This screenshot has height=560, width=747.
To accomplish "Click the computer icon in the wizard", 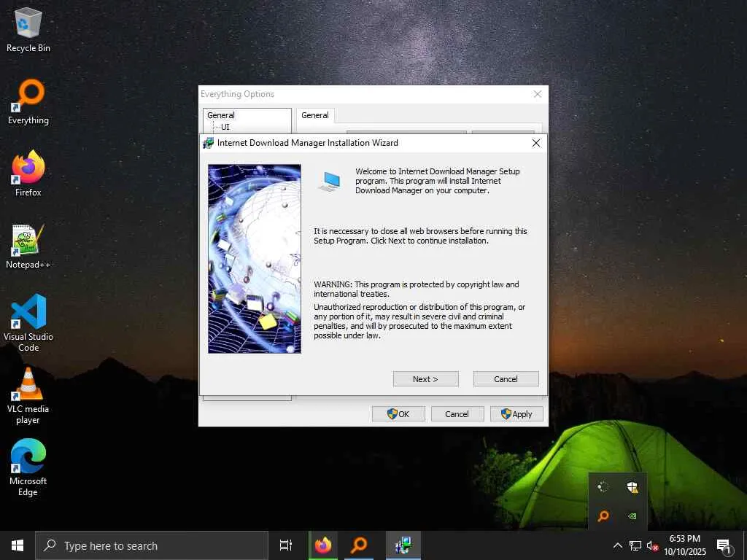I will 330,182.
